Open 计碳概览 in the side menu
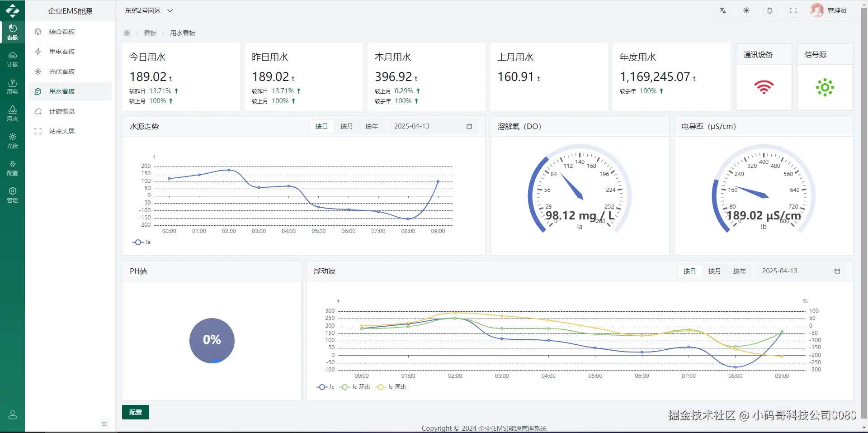 [70, 111]
